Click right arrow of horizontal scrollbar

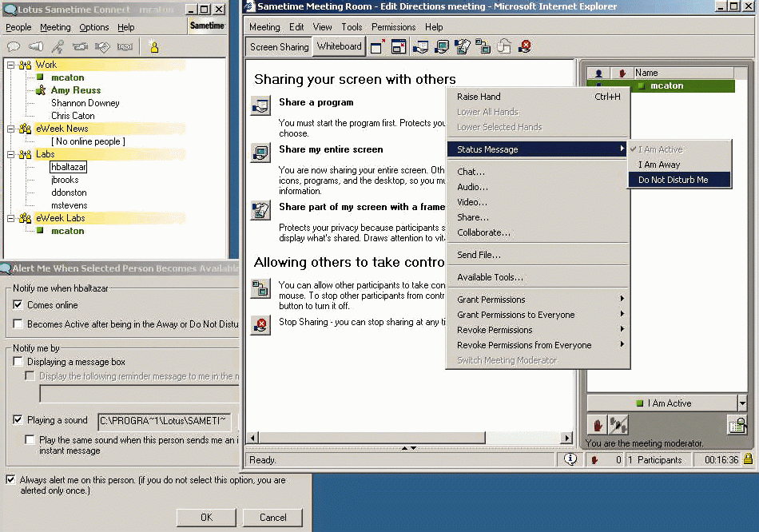566,438
